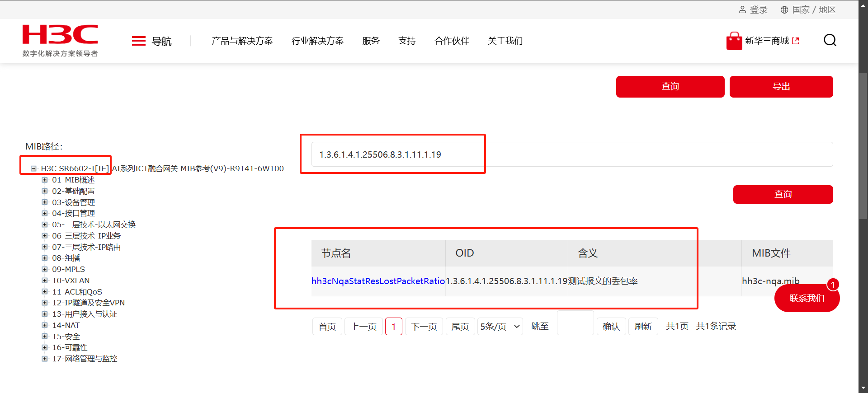Go to 下一页 next page
This screenshot has height=393, width=868.
coord(424,327)
